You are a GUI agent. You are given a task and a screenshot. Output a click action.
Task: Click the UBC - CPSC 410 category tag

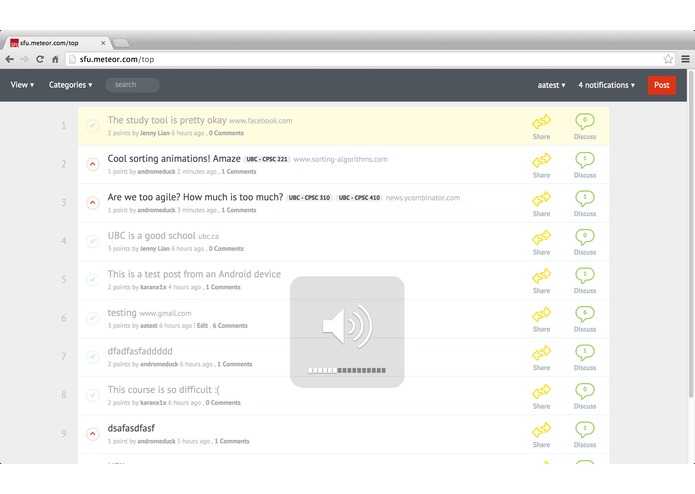pos(359,198)
